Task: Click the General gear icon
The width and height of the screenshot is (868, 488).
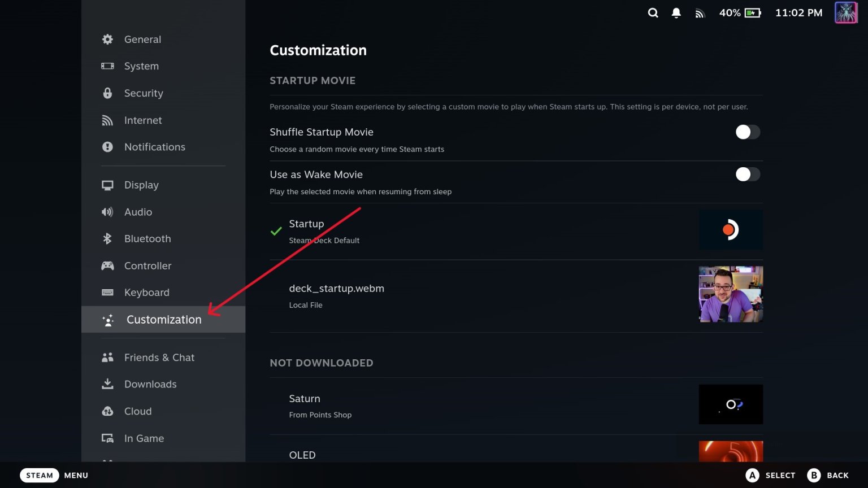Action: point(107,39)
